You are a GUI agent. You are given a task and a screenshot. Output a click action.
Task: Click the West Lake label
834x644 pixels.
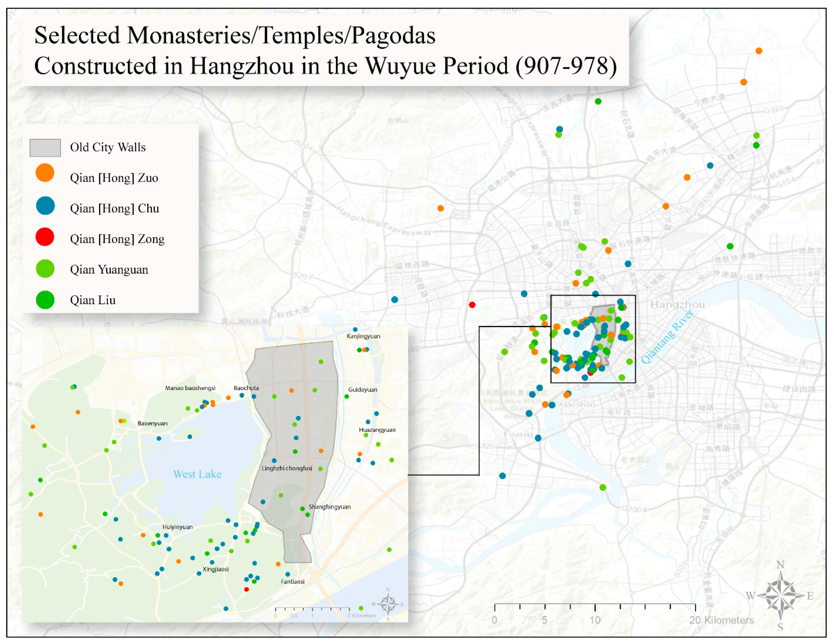[x=197, y=474]
